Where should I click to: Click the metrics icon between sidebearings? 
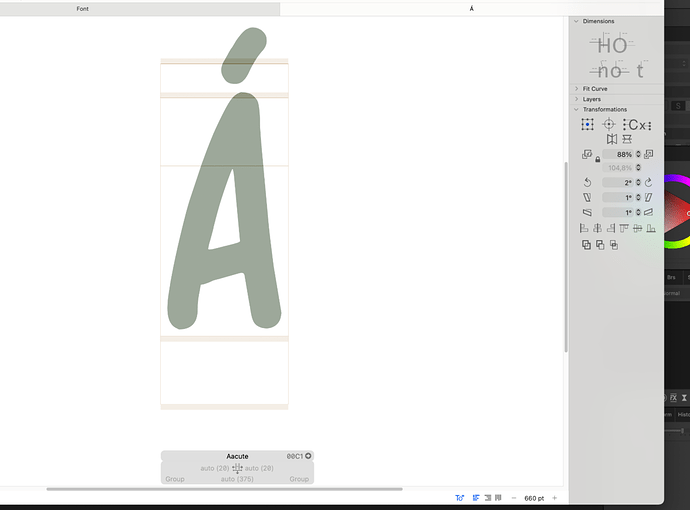[x=237, y=468]
